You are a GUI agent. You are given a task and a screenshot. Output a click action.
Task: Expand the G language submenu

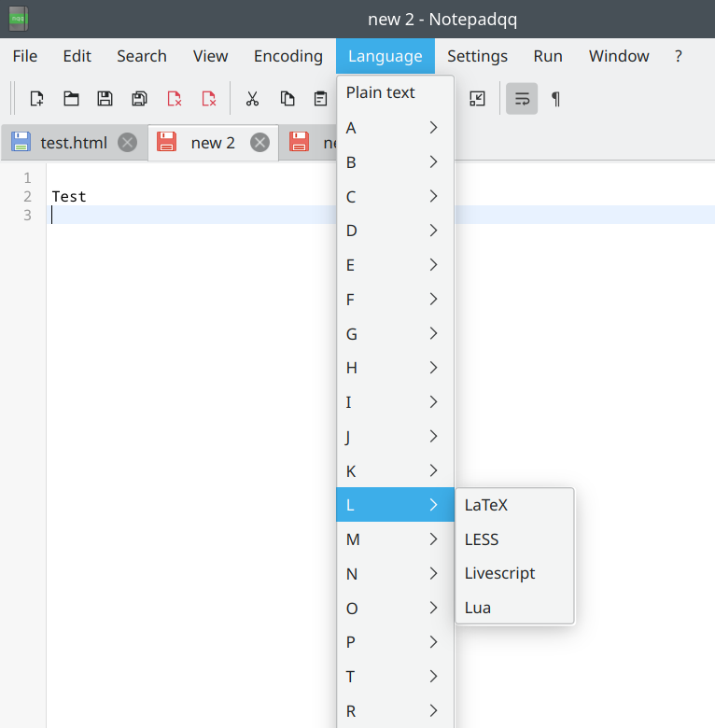pos(395,334)
